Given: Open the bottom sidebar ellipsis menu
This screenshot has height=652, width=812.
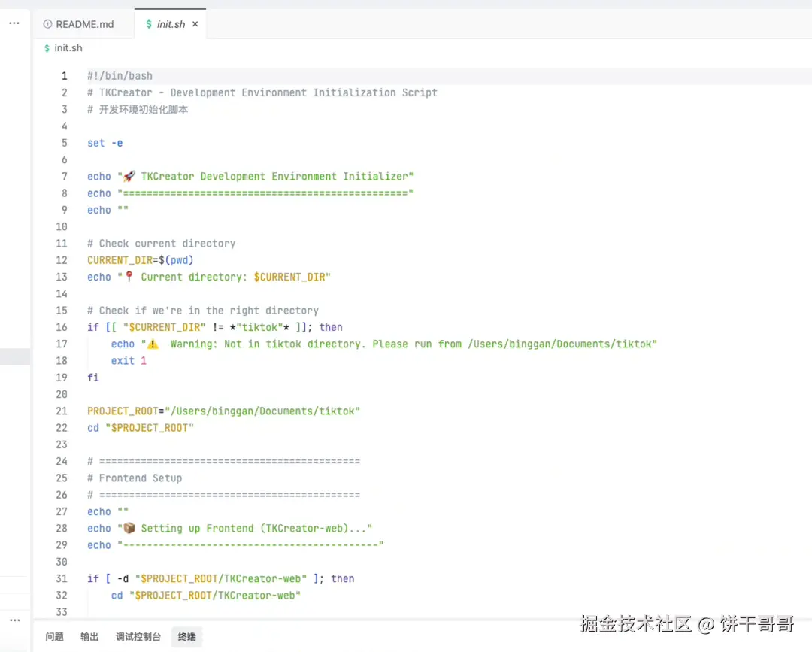Looking at the screenshot, I should (x=14, y=620).
